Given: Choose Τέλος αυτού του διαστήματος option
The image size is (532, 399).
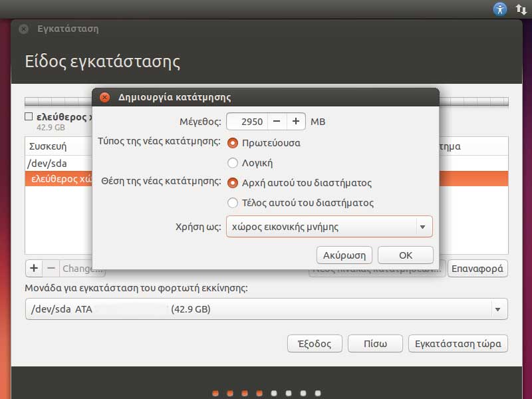Looking at the screenshot, I should [x=233, y=203].
